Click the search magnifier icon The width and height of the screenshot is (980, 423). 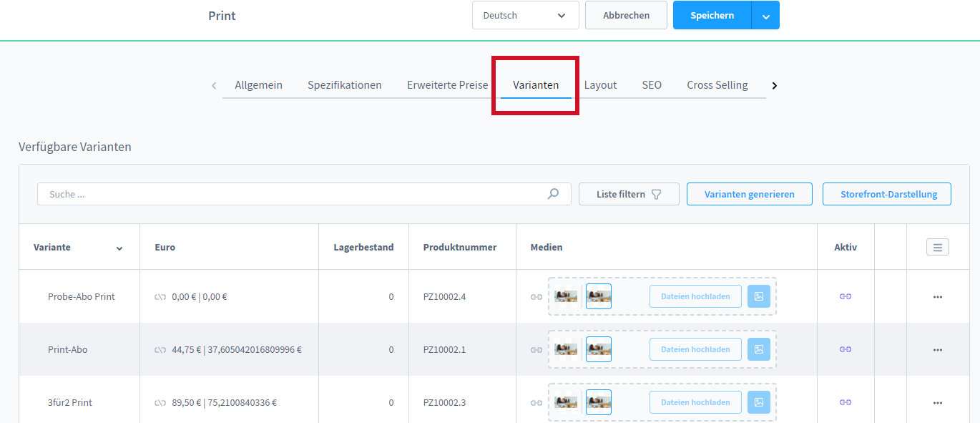553,194
